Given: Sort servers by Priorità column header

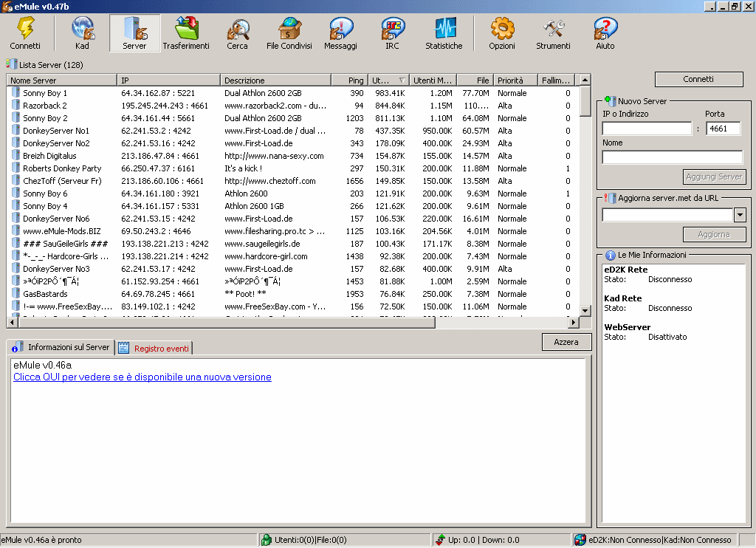Looking at the screenshot, I should click(515, 80).
